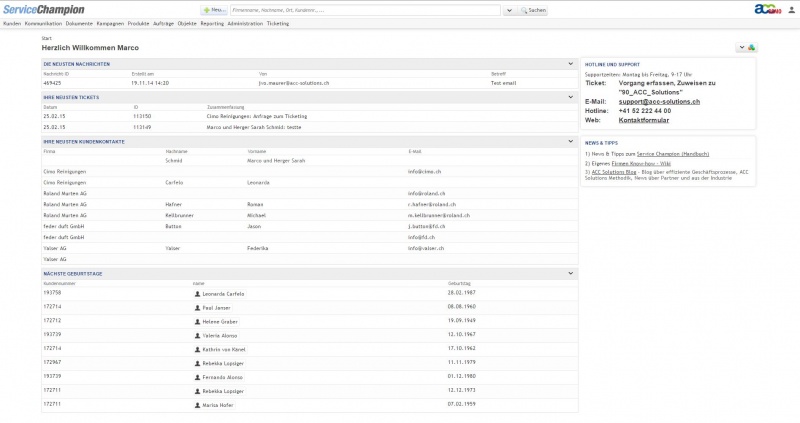Open the Objekte menu

click(187, 23)
